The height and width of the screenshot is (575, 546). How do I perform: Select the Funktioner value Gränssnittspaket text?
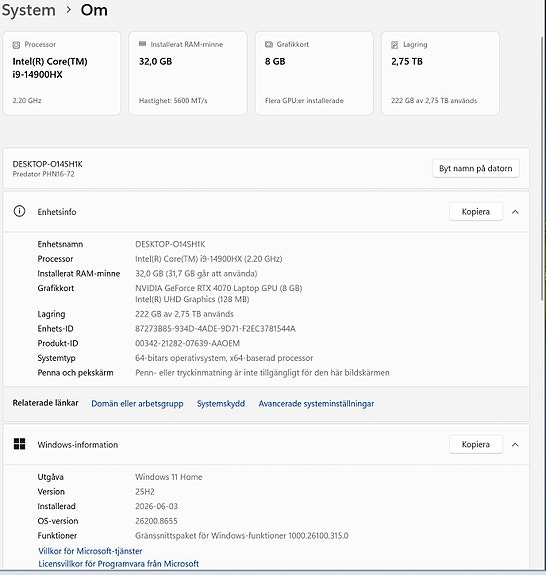(x=242, y=535)
